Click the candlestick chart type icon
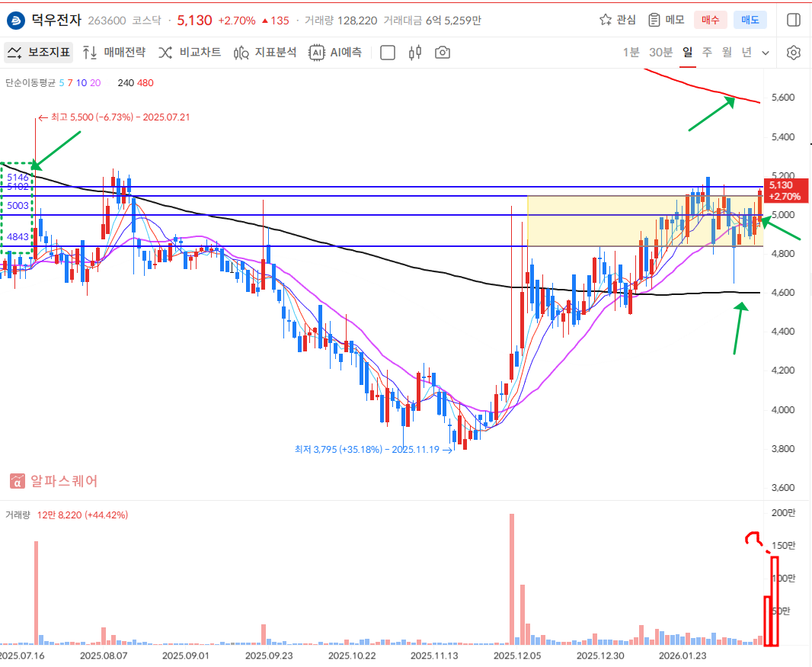This screenshot has width=812, height=667. click(415, 53)
